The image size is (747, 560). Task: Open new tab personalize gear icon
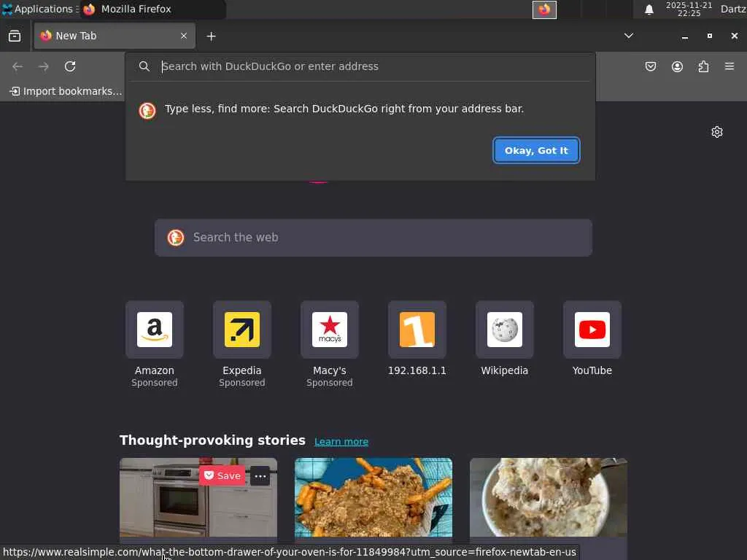pyautogui.click(x=717, y=132)
